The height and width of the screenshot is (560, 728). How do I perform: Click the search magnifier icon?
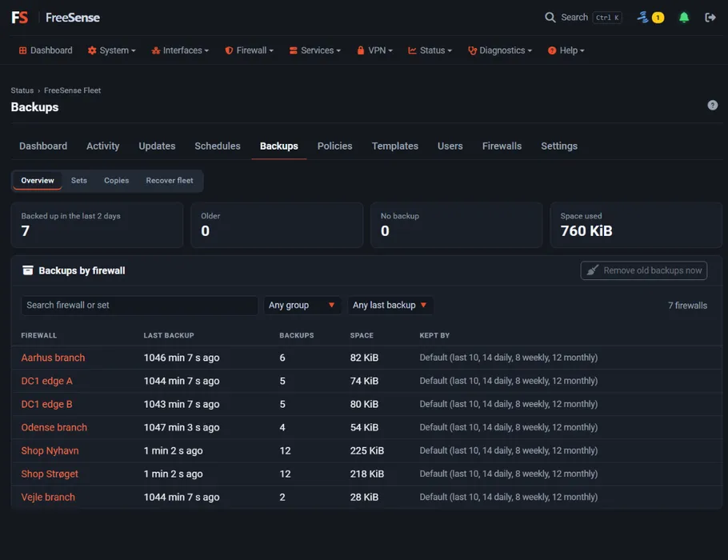click(550, 18)
